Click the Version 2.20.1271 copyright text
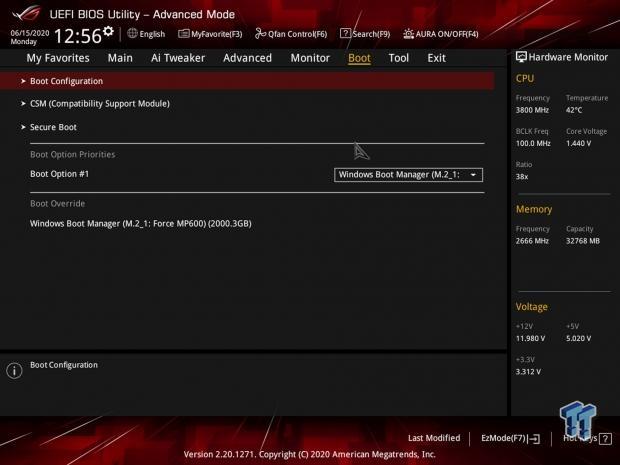 pos(310,454)
